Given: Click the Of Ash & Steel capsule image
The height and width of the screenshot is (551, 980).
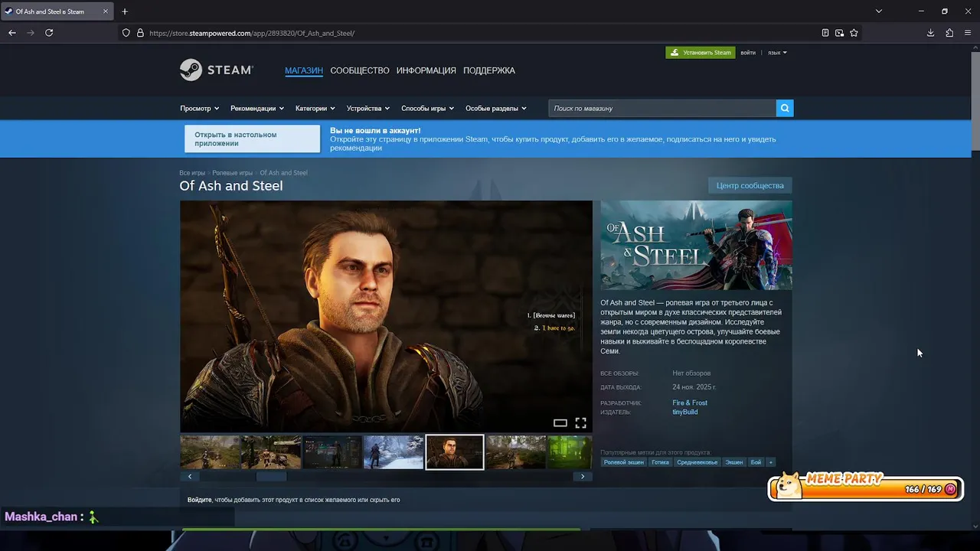Looking at the screenshot, I should click(x=696, y=245).
